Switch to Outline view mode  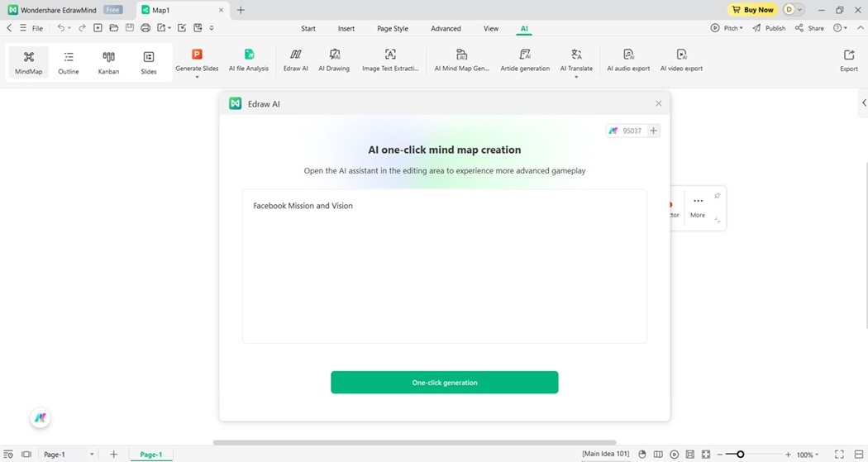pos(69,63)
